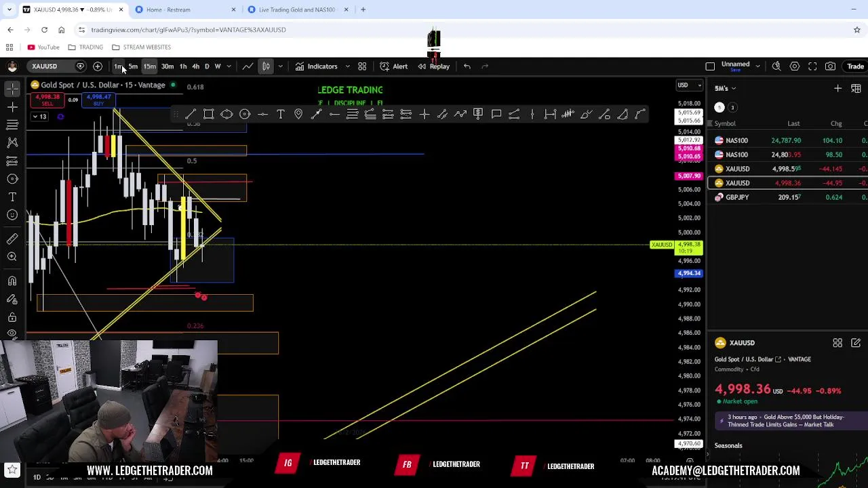The width and height of the screenshot is (868, 488).
Task: Reload the page in Chrome
Action: tap(44, 30)
